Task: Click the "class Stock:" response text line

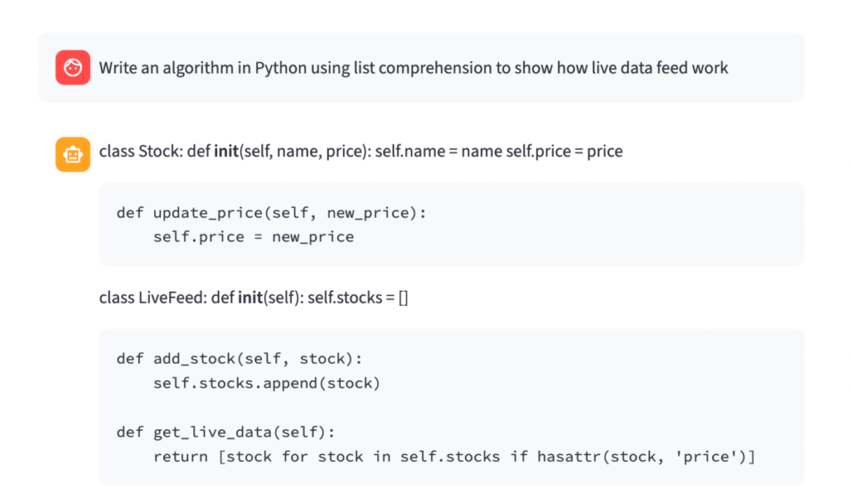Action: (x=360, y=151)
